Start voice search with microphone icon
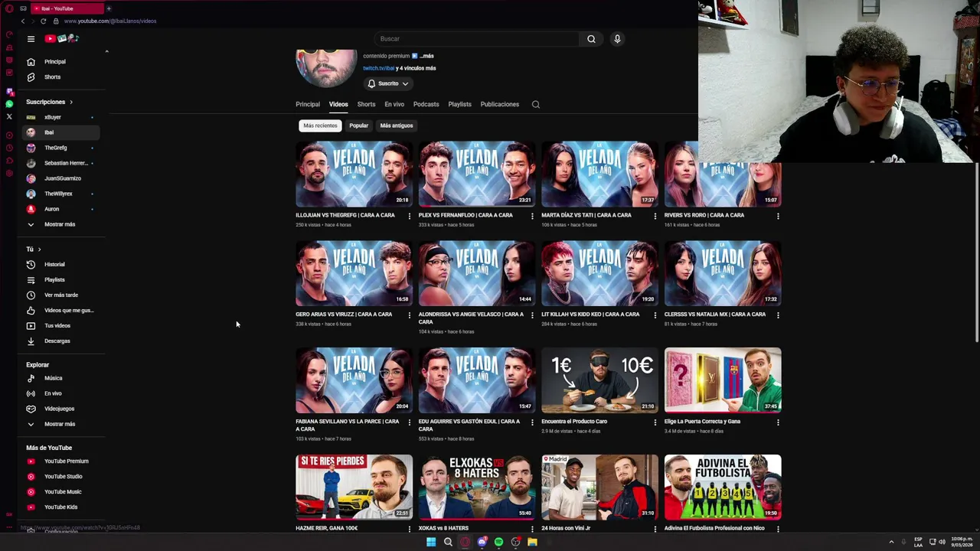This screenshot has width=980, height=551. pos(617,38)
